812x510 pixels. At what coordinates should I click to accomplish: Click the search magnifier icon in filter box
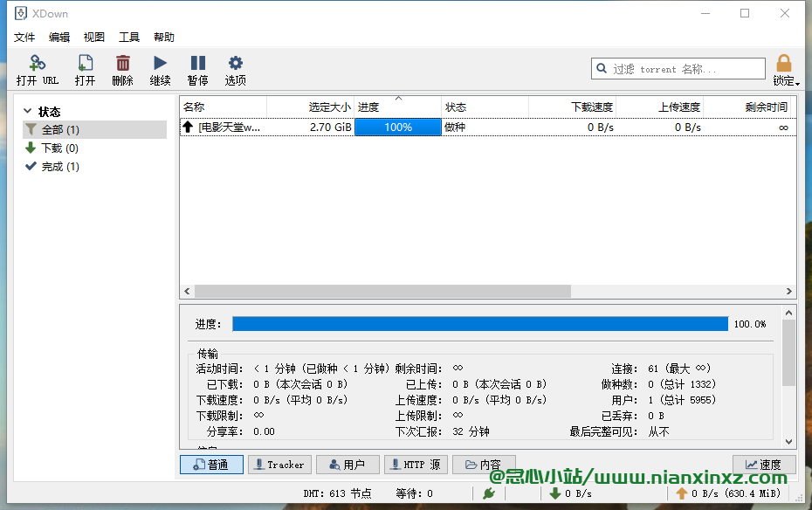tap(602, 68)
